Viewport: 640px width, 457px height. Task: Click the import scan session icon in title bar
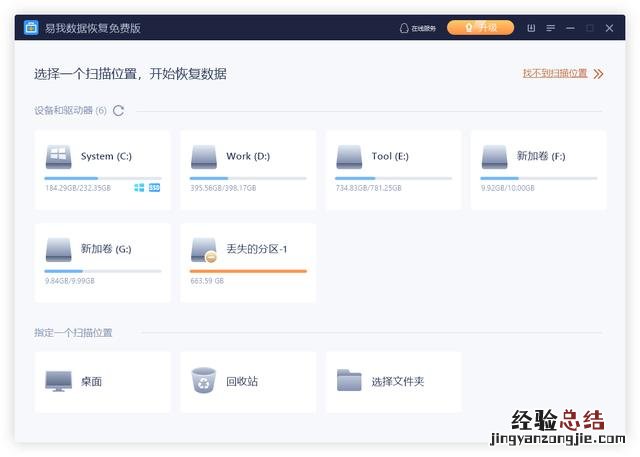pos(531,28)
